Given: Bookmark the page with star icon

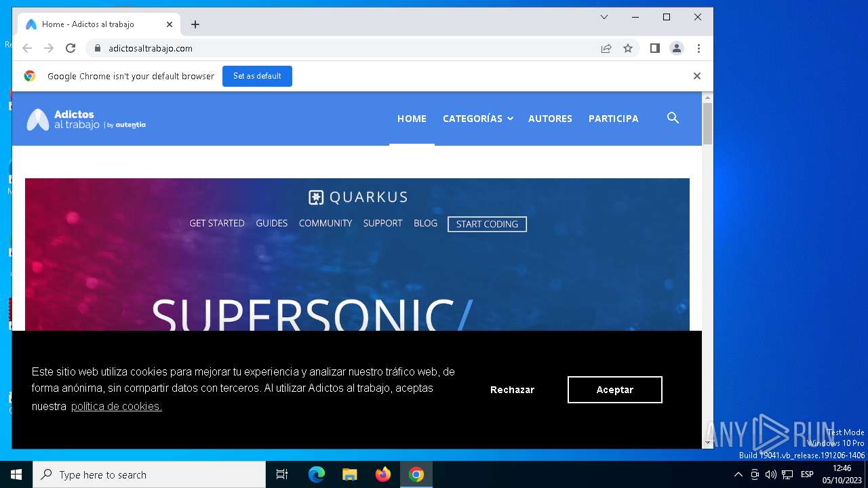Looking at the screenshot, I should click(x=628, y=48).
